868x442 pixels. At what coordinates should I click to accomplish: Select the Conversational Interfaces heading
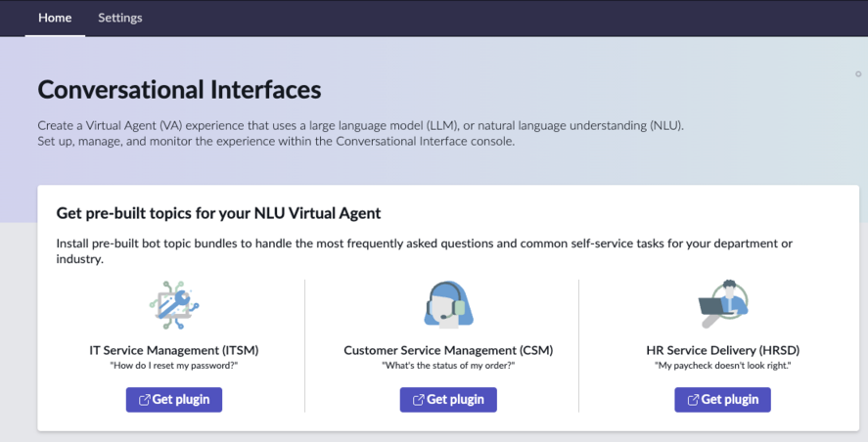click(x=179, y=90)
